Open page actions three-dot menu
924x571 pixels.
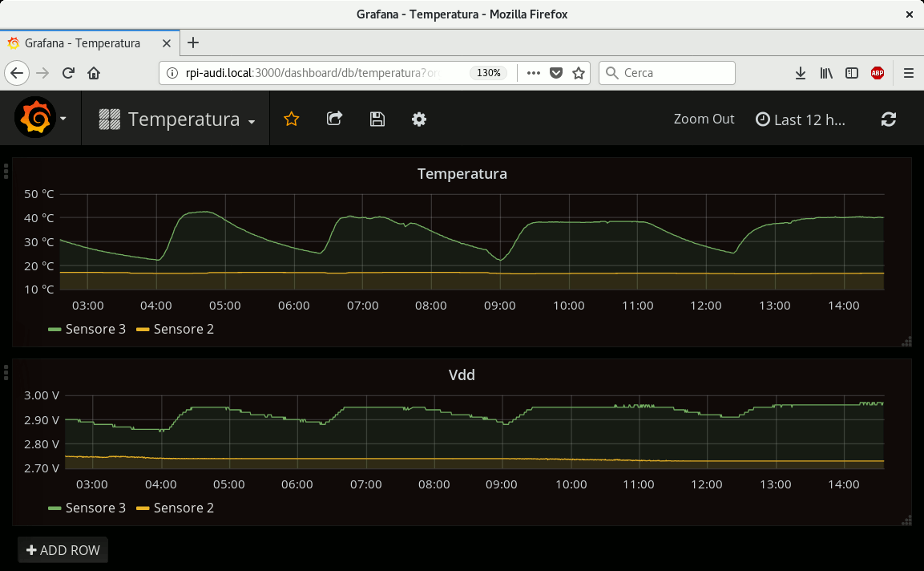coord(533,73)
